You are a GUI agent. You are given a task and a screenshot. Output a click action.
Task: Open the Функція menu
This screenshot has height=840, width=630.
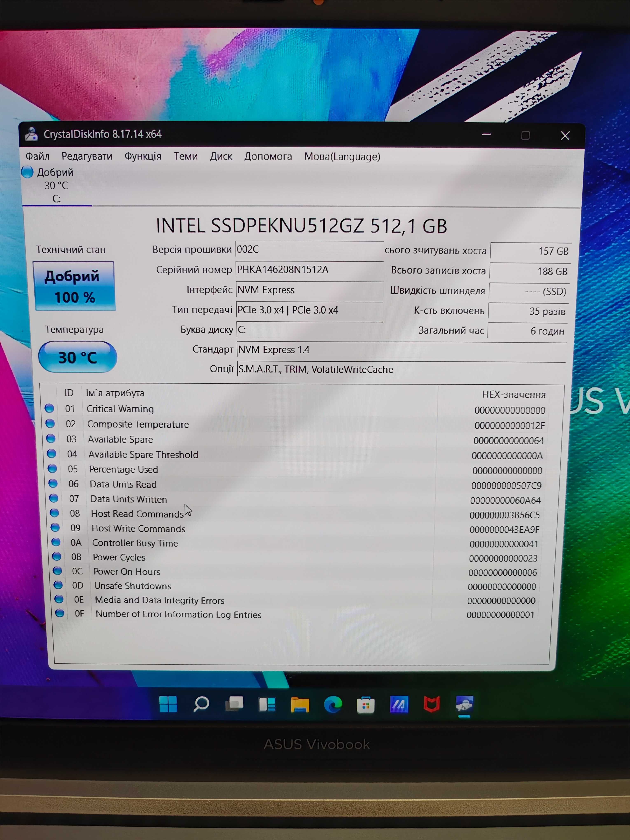tap(143, 156)
